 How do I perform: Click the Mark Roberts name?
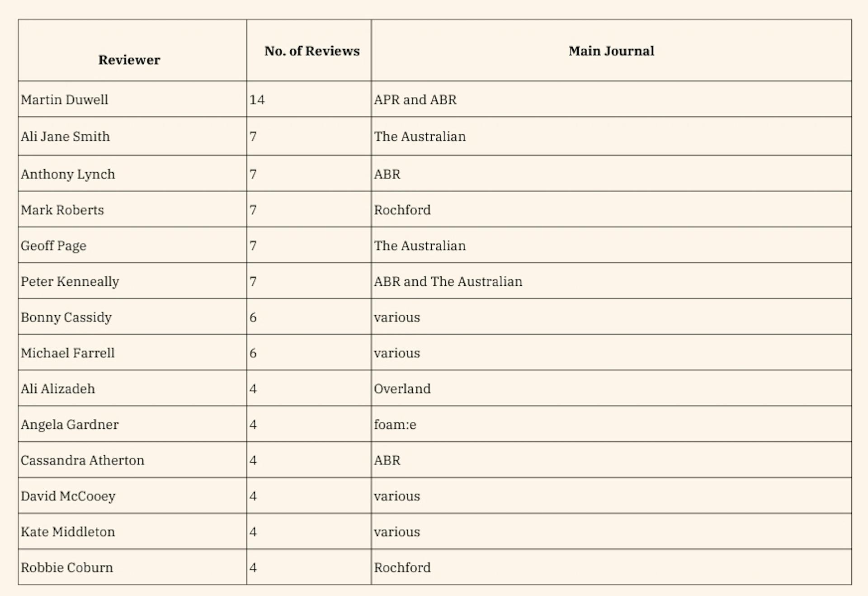coord(62,210)
